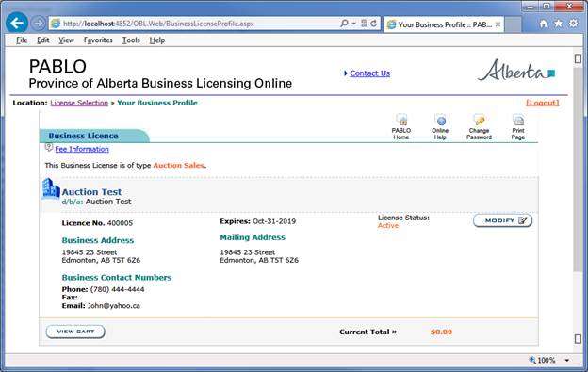Click the Contact Us link
This screenshot has width=588, height=372.
369,73
